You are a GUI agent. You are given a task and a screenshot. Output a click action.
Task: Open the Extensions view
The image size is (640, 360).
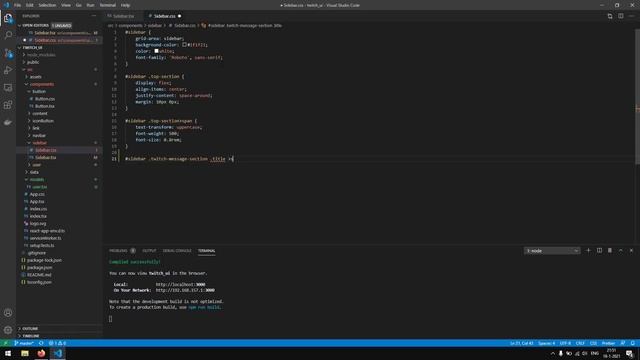click(8, 105)
